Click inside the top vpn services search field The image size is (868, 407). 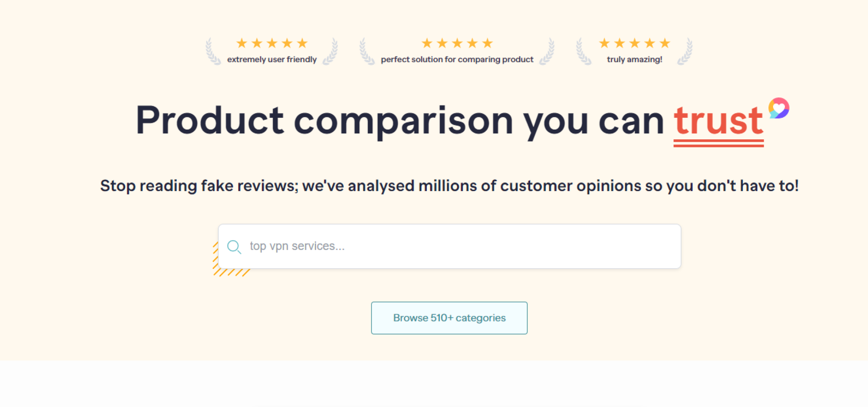pyautogui.click(x=424, y=246)
